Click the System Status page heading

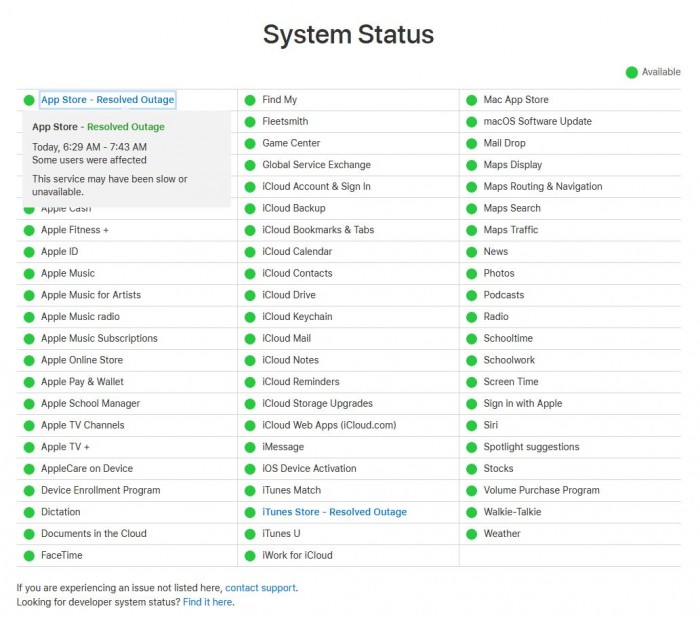click(348, 35)
